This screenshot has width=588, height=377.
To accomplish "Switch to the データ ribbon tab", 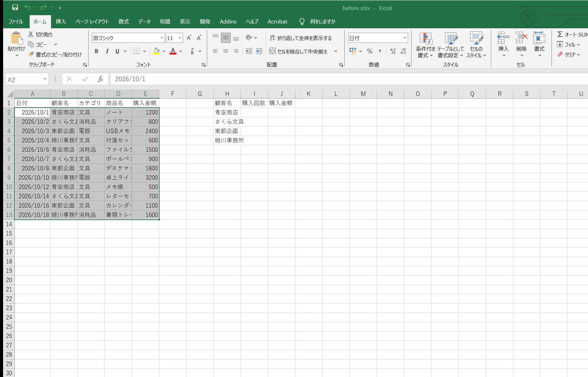I will 144,21.
